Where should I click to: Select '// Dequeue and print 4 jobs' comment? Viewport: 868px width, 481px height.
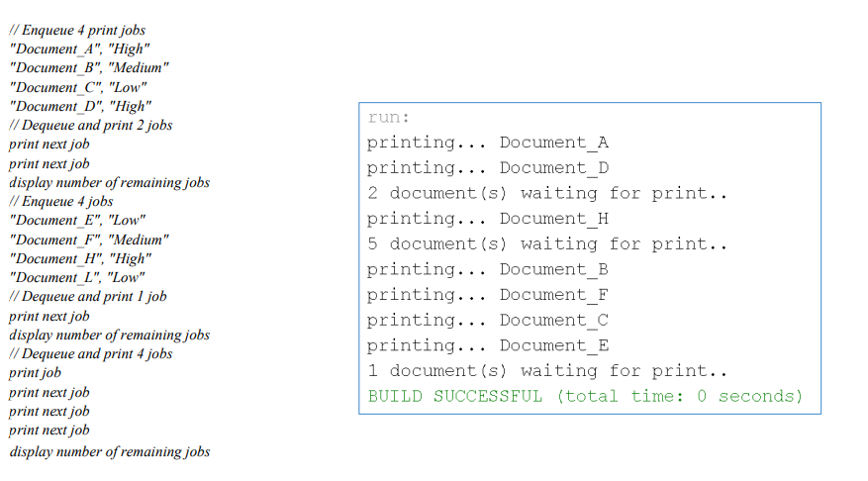pyautogui.click(x=91, y=354)
